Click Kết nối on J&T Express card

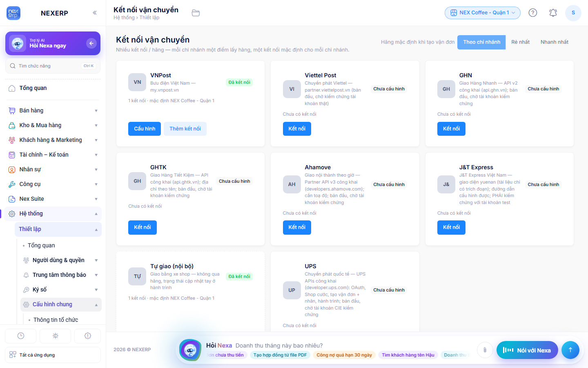[x=451, y=227]
